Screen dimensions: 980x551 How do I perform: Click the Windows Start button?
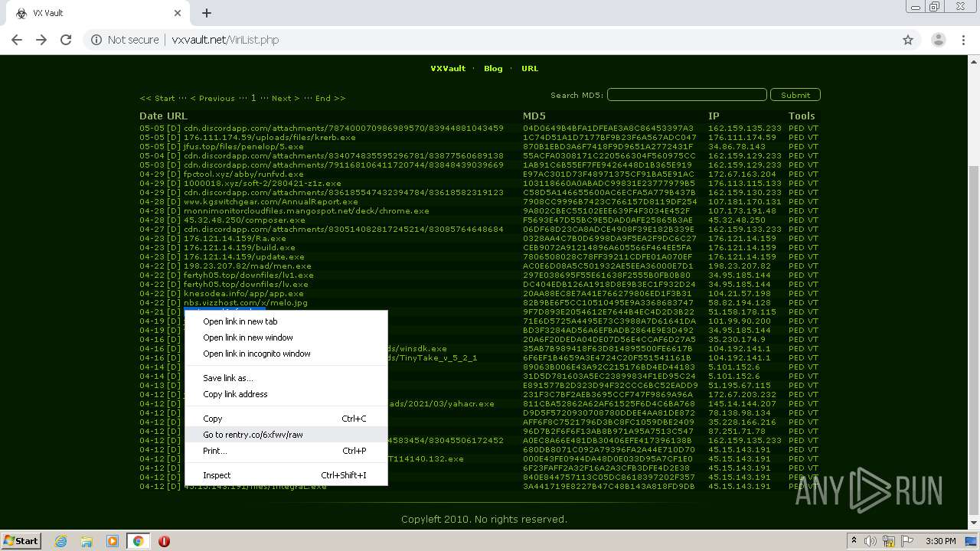[21, 540]
